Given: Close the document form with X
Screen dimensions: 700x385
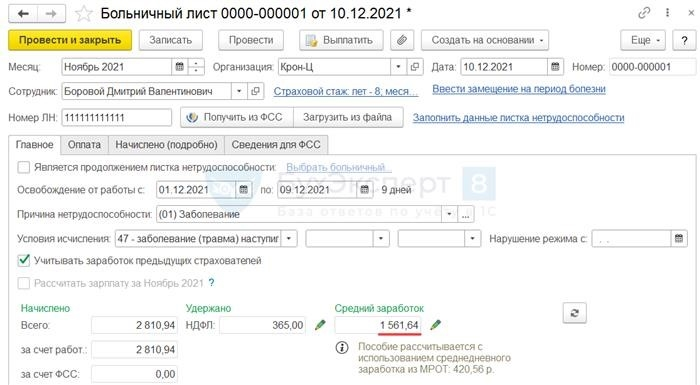Looking at the screenshot, I should (691, 13).
